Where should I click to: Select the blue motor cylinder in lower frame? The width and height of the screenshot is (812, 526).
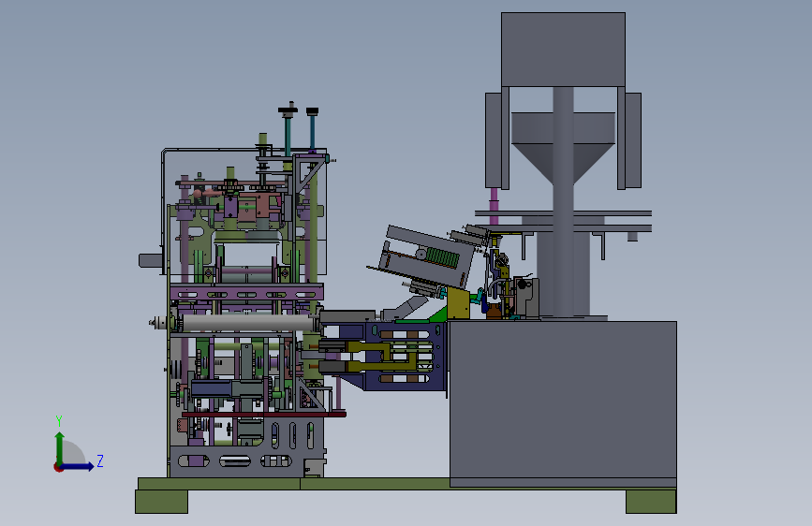tap(211, 388)
